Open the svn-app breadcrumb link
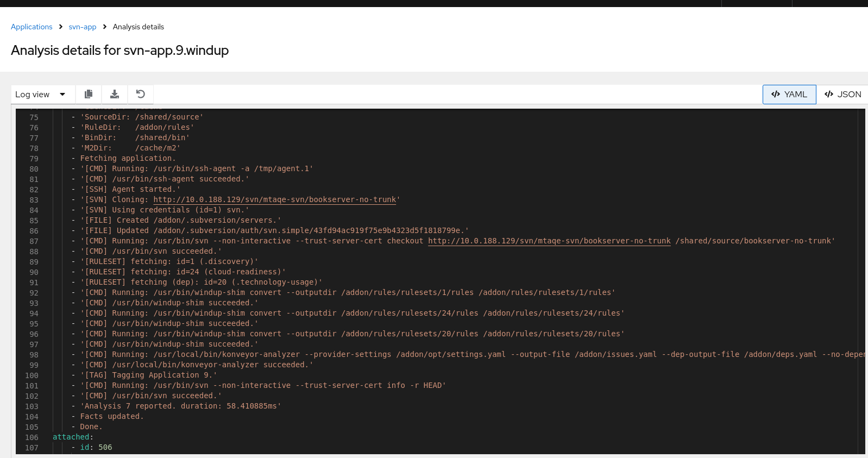 coord(83,27)
